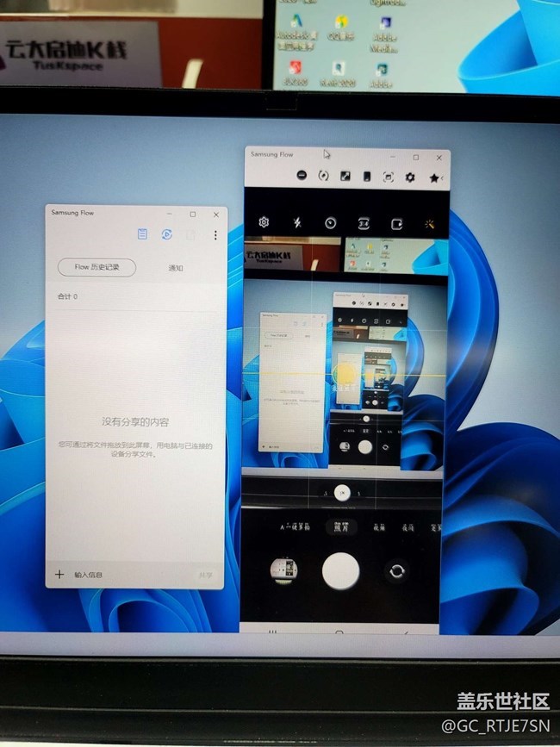
Task: Click the camera timer icon
Action: [330, 222]
